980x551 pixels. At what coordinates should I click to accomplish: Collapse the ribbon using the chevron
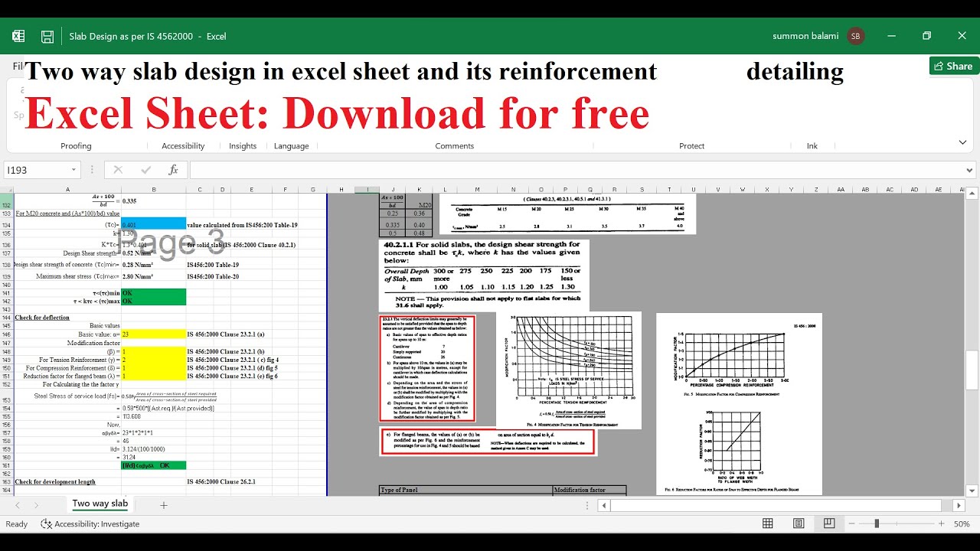[x=962, y=142]
